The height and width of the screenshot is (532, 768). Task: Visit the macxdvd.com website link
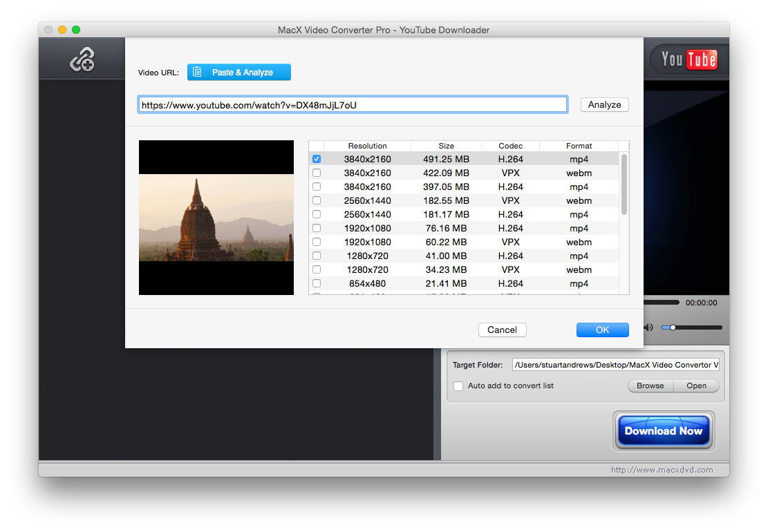[x=662, y=470]
